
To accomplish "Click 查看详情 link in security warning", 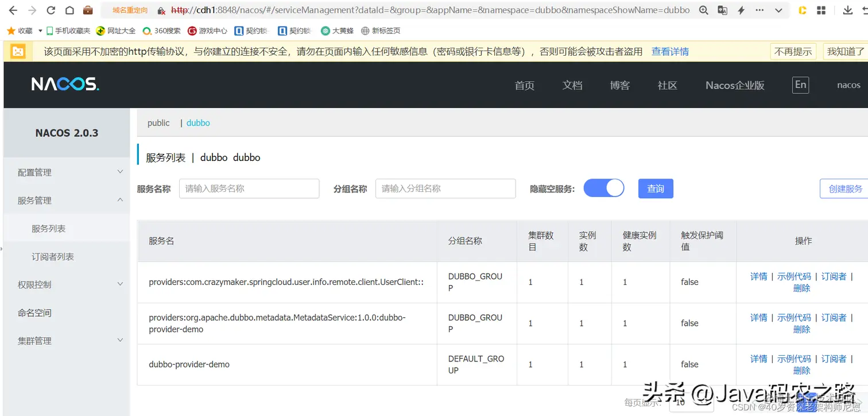I will pyautogui.click(x=670, y=52).
